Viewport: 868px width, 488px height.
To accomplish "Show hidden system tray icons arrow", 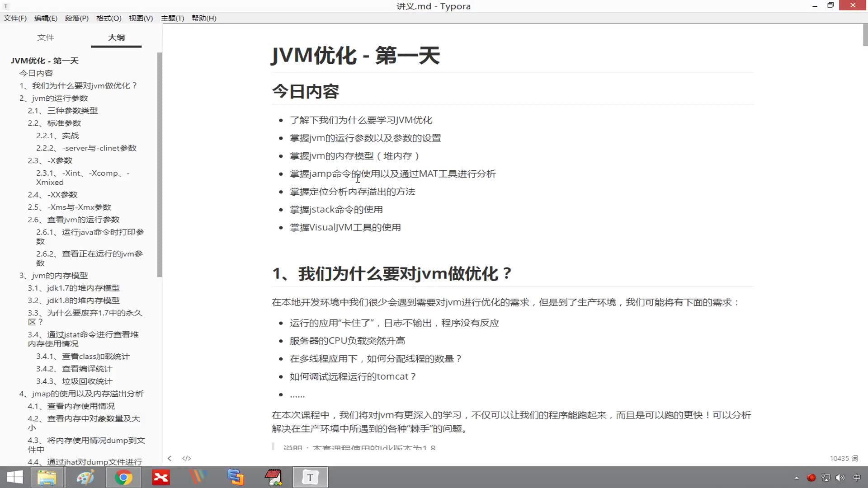I will pos(797,478).
